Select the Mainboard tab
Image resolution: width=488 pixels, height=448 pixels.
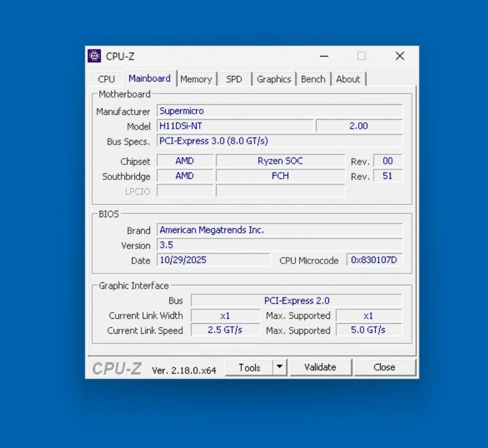(x=149, y=78)
